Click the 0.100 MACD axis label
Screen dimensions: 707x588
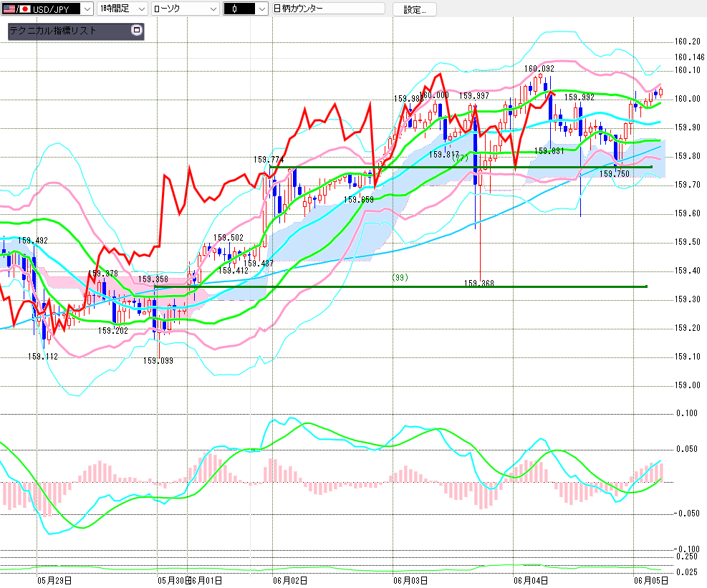coord(687,413)
